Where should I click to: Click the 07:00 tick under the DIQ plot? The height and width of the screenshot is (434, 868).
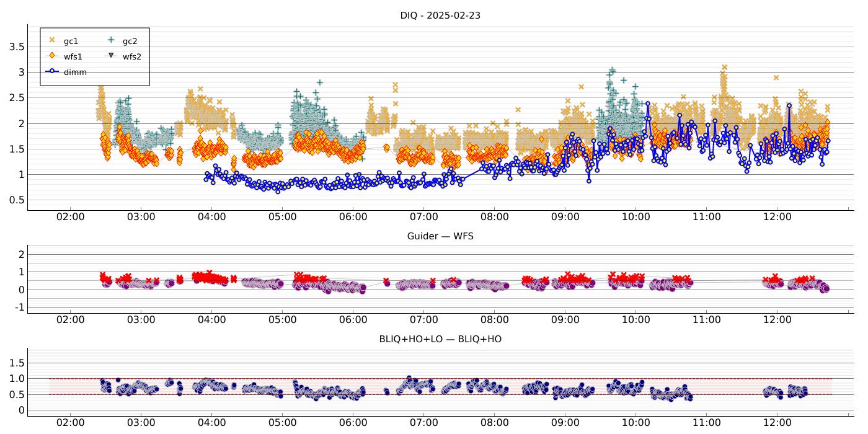click(423, 217)
